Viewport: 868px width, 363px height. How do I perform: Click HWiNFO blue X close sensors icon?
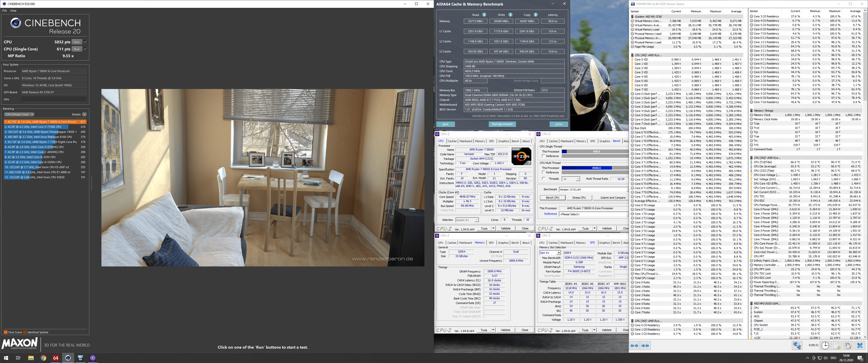coord(860,346)
